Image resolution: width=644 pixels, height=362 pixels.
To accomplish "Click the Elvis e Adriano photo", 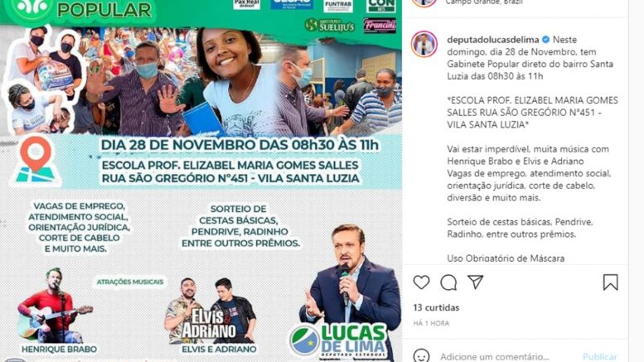I will coord(211,311).
